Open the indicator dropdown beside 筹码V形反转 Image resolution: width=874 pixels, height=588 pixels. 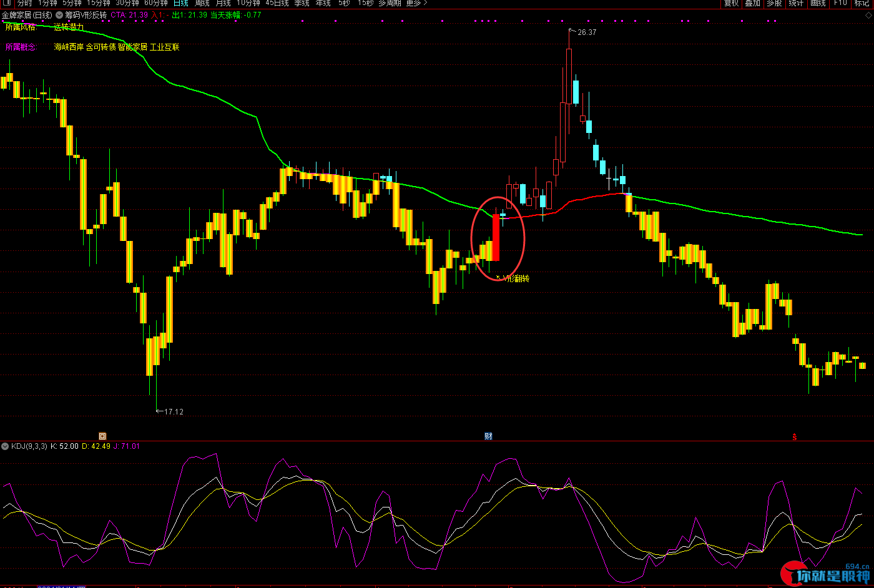[x=59, y=15]
